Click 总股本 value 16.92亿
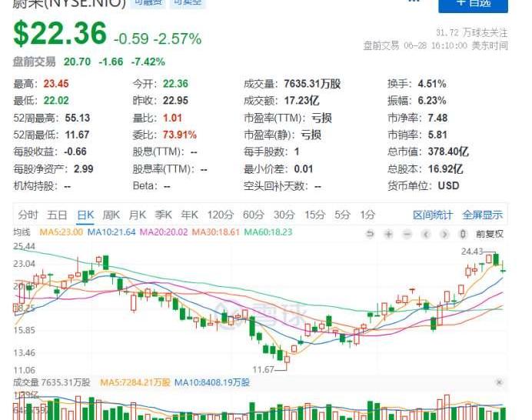532x420 pixels. [x=445, y=168]
